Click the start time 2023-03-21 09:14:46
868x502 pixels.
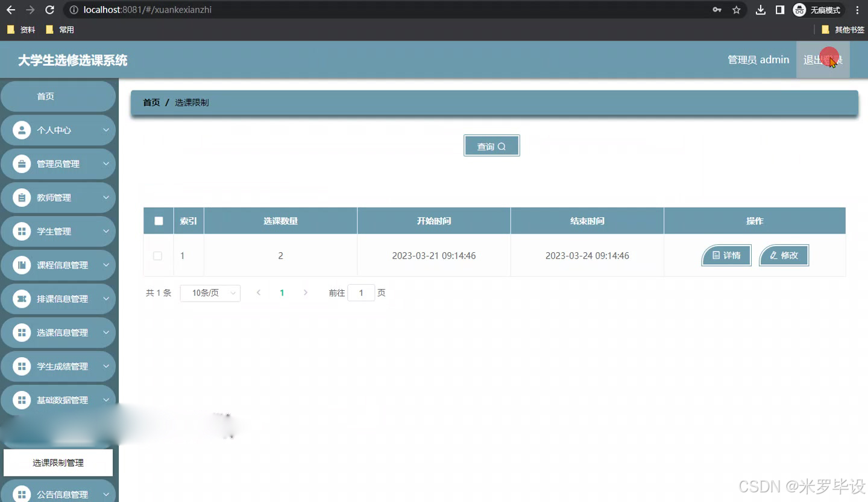coord(434,256)
